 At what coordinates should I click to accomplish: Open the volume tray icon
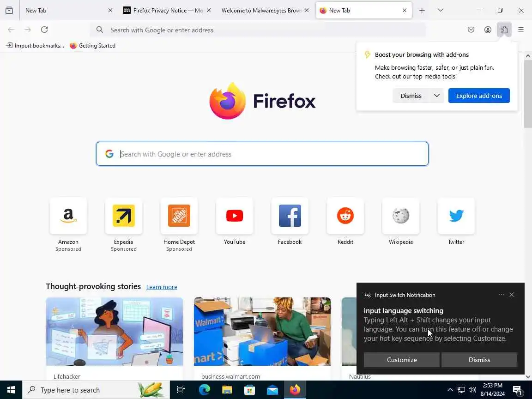[472, 390]
